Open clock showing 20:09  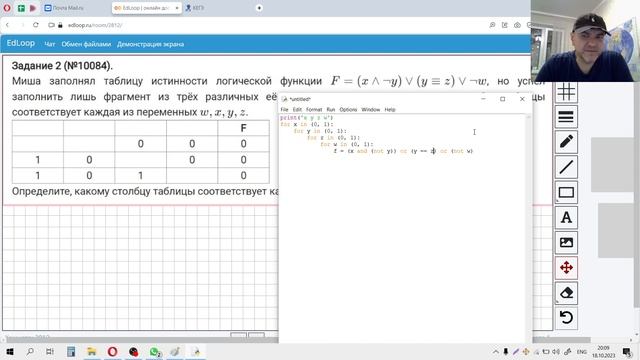[604, 351]
